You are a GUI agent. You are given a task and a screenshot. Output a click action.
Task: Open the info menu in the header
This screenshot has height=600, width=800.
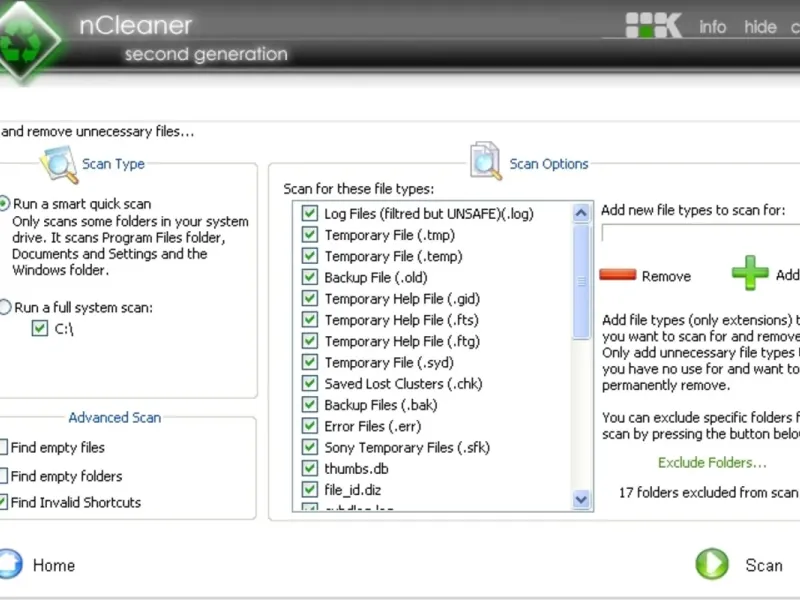[x=712, y=27]
